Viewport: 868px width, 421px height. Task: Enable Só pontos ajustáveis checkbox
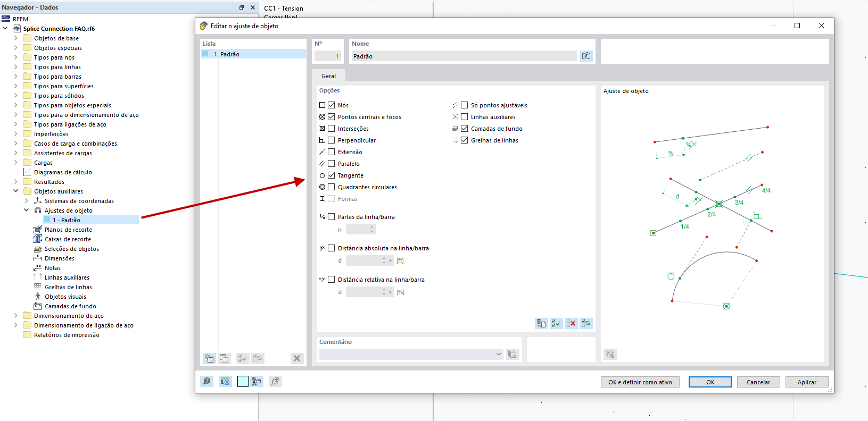click(465, 105)
